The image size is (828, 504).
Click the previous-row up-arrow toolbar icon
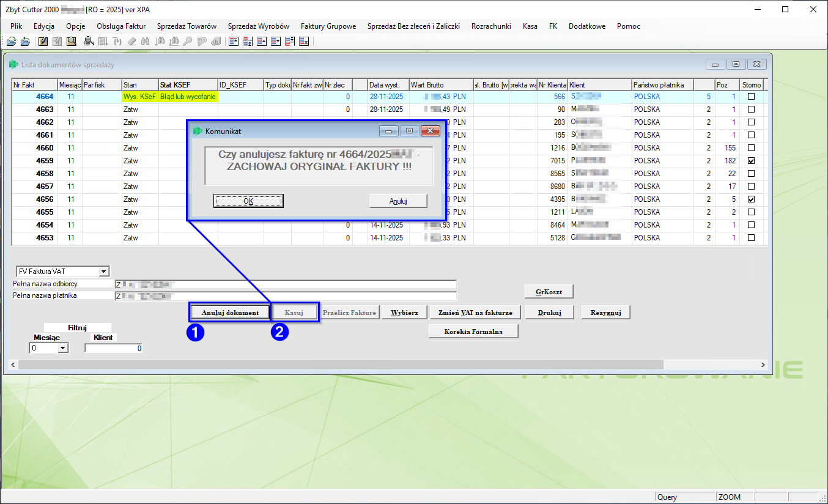pos(262,42)
